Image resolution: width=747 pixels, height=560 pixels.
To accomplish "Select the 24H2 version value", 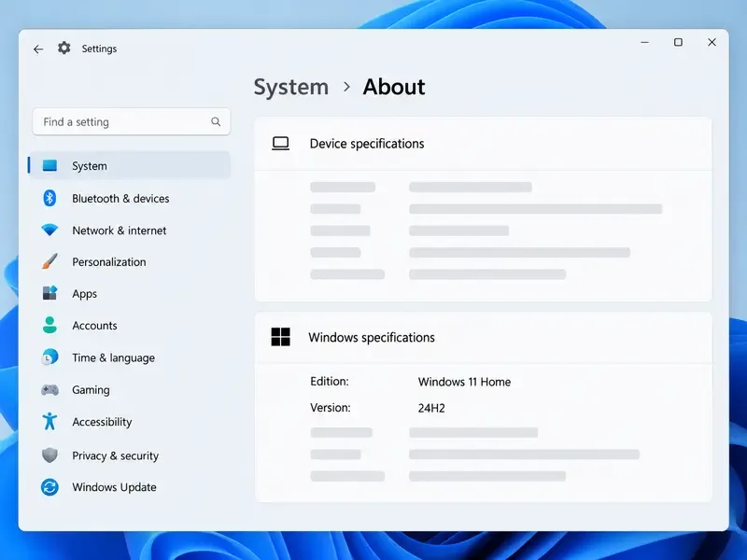I will point(431,408).
